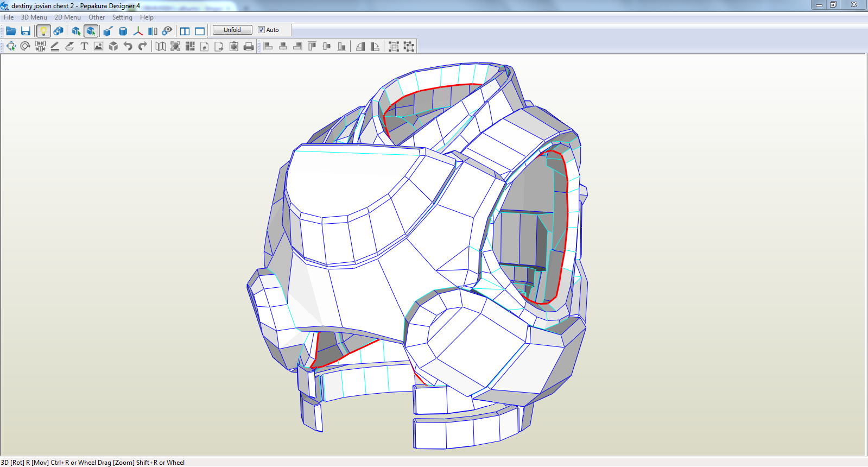Open the 3D Menu
868x467 pixels.
34,17
